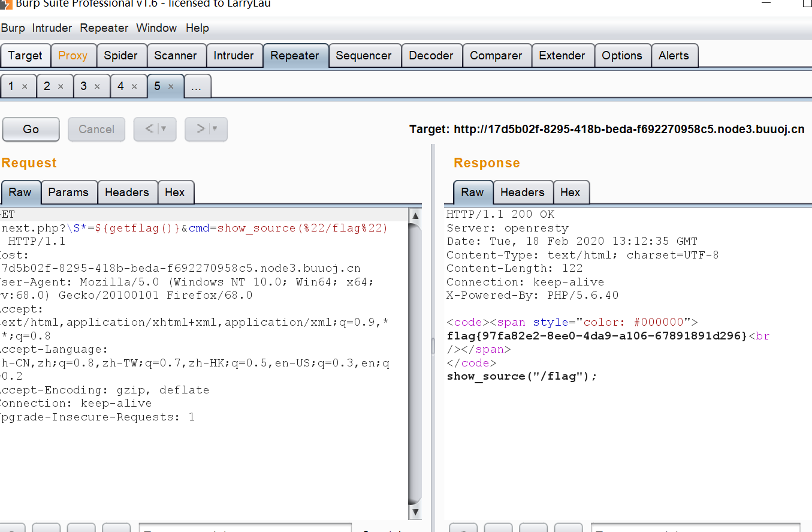Select the Raw tab in Response pane
Viewport: 812px width, 532px height.
pyautogui.click(x=472, y=193)
